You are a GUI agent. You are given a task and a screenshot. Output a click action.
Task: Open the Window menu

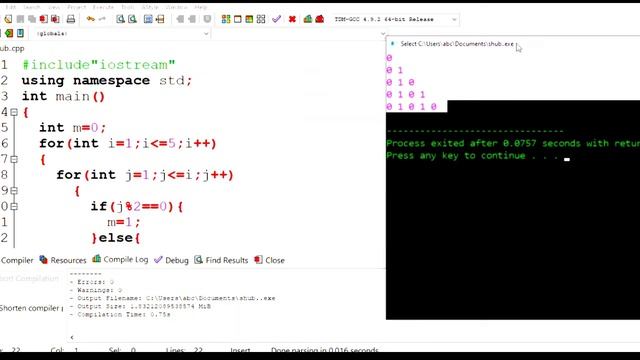point(176,7)
